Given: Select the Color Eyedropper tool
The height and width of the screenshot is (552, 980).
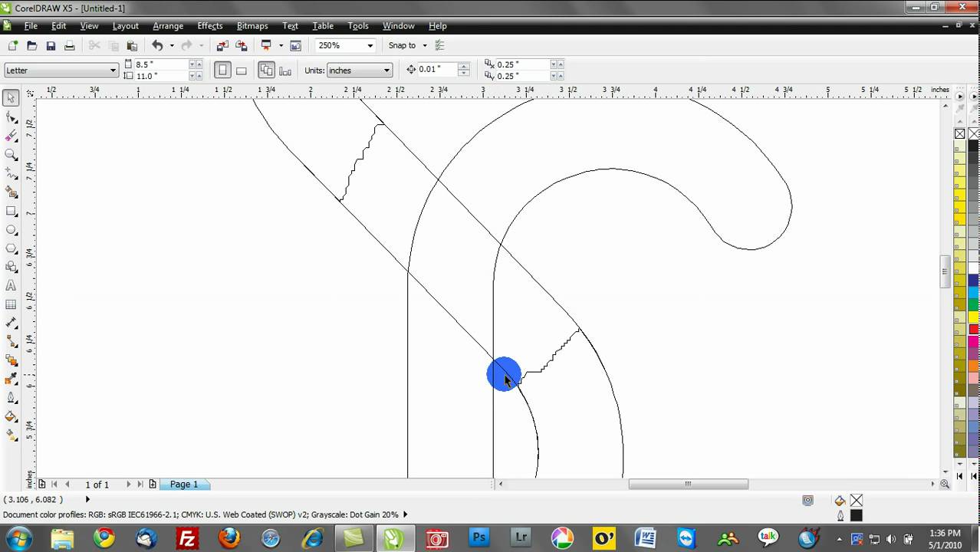Looking at the screenshot, I should coord(11,379).
